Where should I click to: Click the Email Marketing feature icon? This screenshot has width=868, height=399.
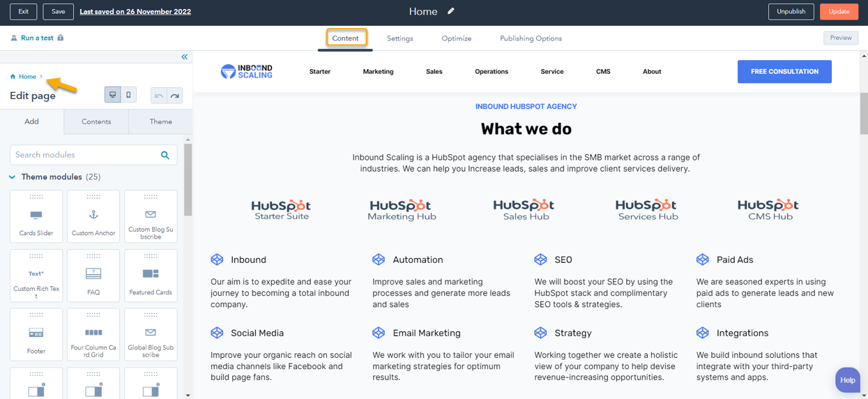[379, 333]
